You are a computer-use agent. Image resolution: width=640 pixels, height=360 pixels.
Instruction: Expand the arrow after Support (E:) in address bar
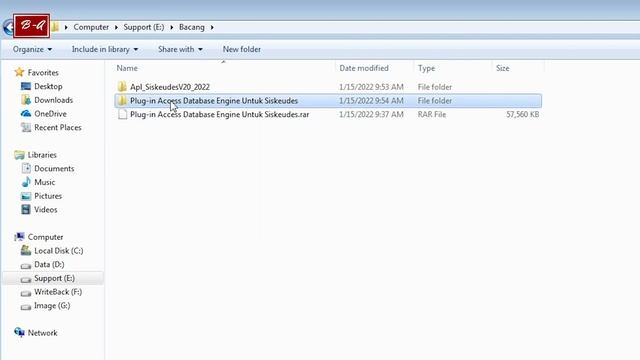(x=171, y=27)
